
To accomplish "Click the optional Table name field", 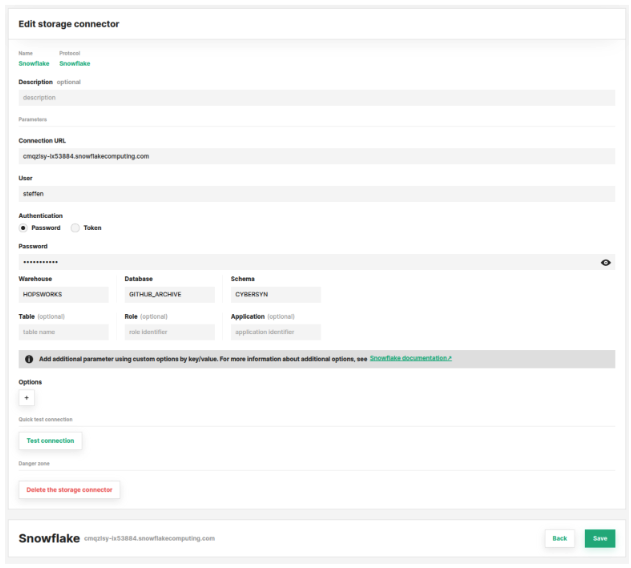I will coord(63,332).
